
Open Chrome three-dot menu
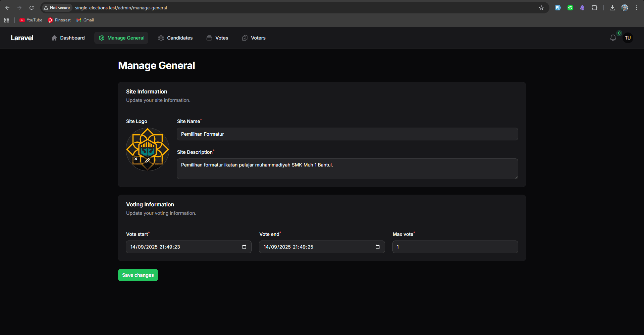636,8
